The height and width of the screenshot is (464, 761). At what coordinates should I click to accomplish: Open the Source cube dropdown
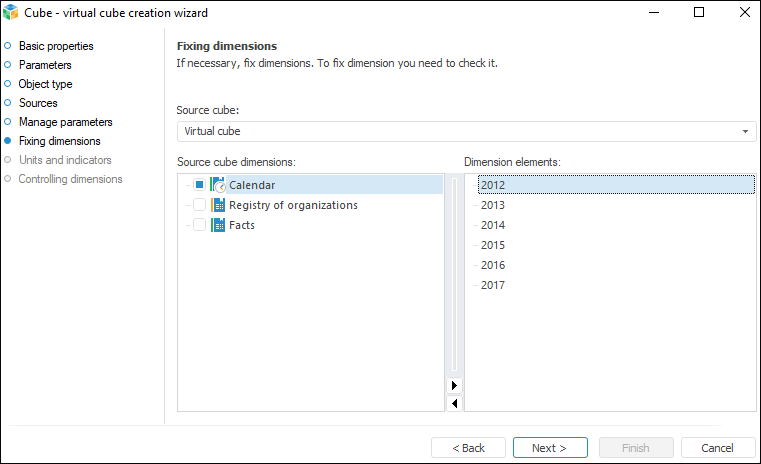(x=746, y=131)
